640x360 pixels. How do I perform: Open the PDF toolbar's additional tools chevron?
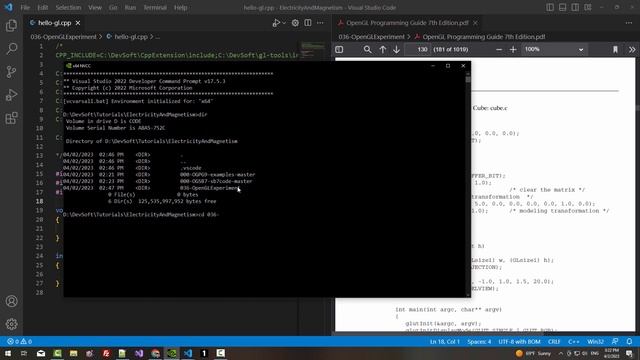pyautogui.click(x=632, y=49)
